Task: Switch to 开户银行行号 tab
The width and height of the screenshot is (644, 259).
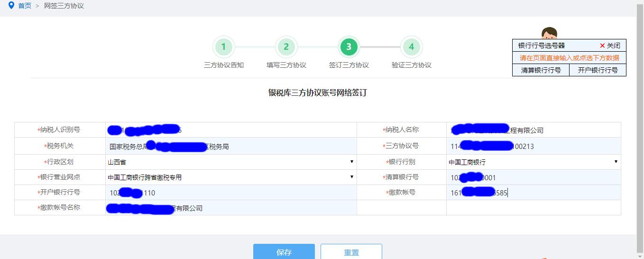Action: 598,70
